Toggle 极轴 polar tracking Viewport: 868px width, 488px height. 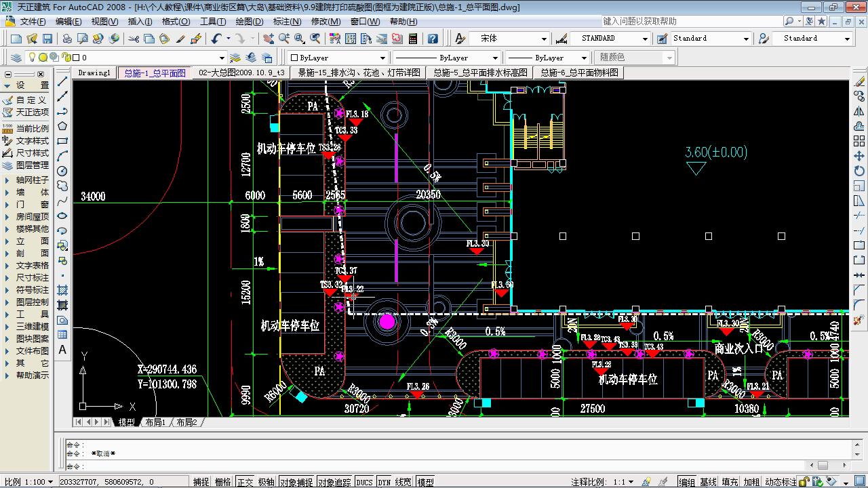(267, 482)
